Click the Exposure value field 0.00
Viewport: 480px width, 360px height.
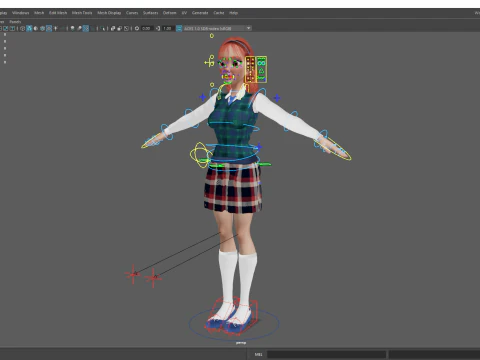146,28
